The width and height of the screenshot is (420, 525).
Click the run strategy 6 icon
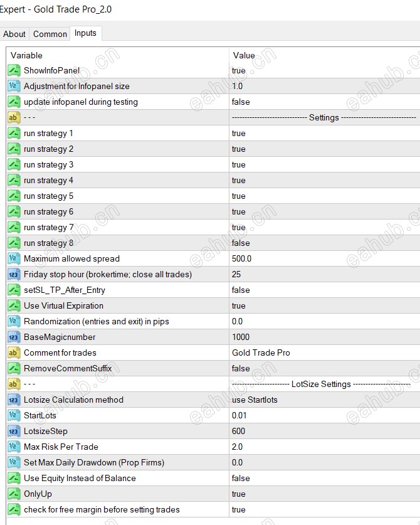(14, 211)
